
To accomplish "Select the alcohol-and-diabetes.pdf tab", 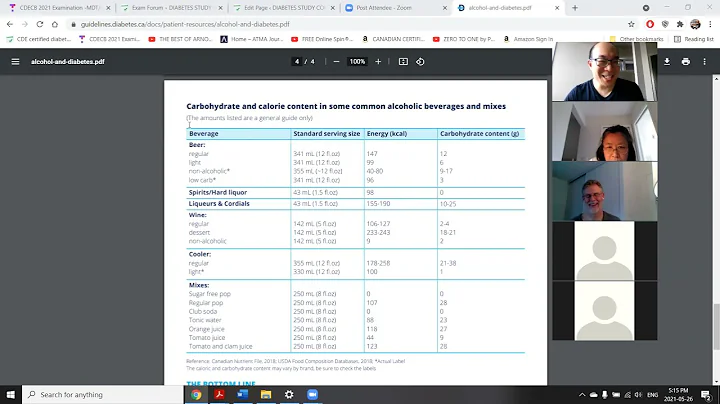I will (x=507, y=8).
